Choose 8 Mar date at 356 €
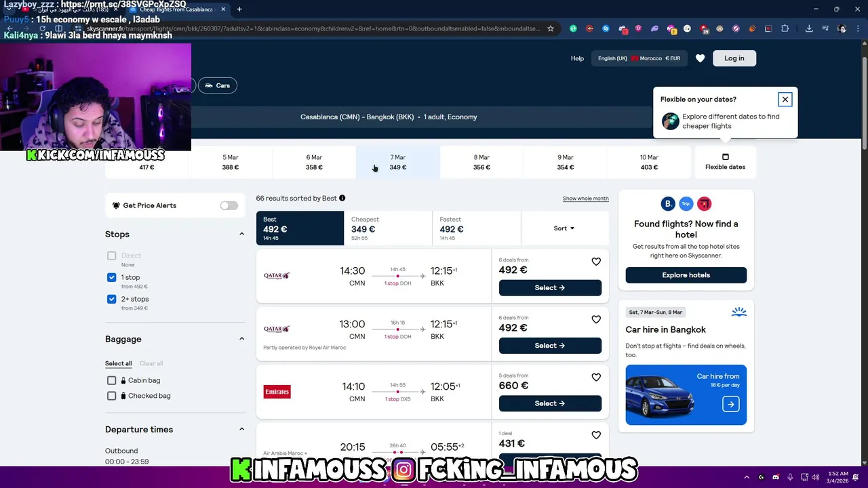Image resolution: width=868 pixels, height=488 pixels. (x=481, y=162)
